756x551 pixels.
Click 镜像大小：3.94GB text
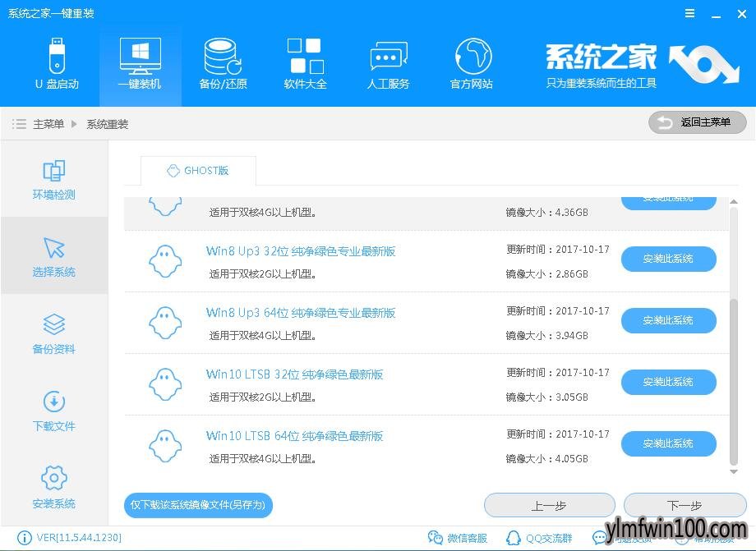[x=546, y=336]
